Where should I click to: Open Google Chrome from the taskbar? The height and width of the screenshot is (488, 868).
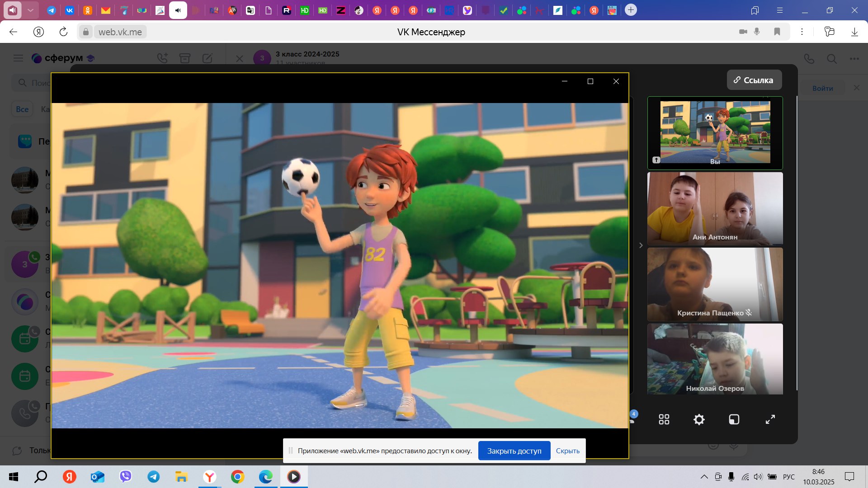237,477
